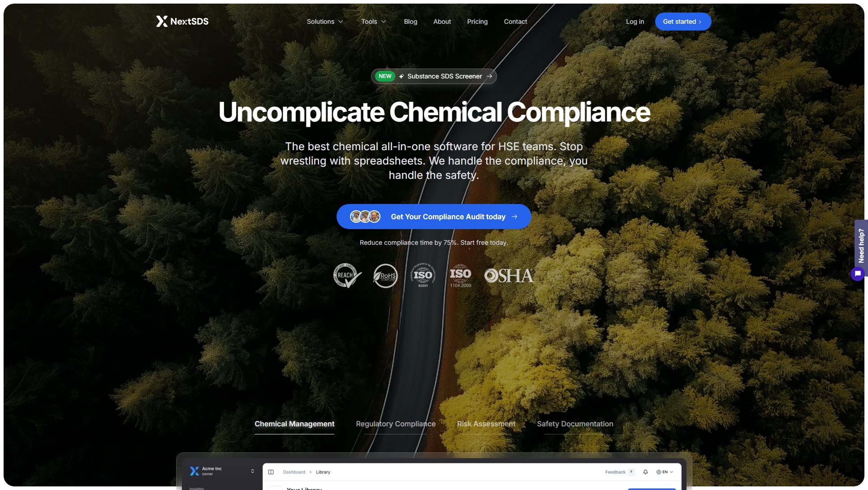Click the OSHA logo
Image resolution: width=868 pixels, height=490 pixels.
click(x=509, y=275)
